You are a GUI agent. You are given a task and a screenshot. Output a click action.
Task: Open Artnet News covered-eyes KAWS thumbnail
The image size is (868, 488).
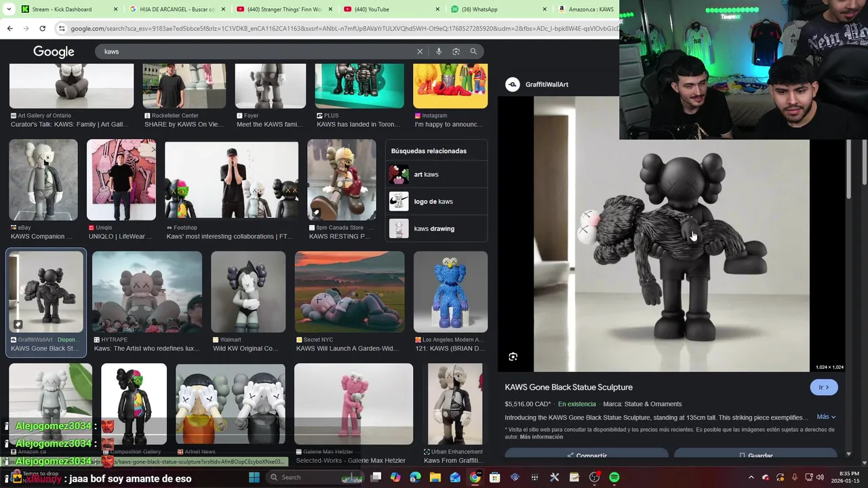pos(231,404)
